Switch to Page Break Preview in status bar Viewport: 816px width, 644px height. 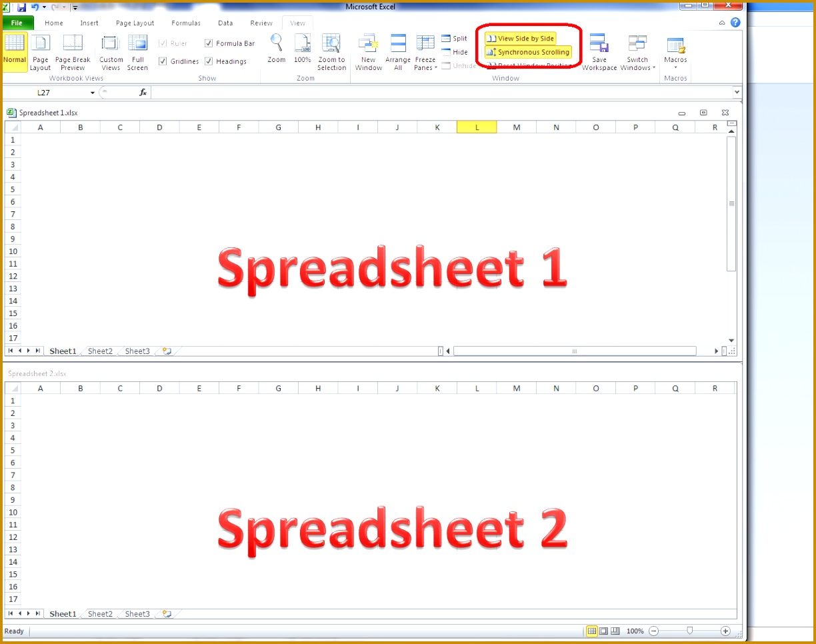tap(615, 631)
